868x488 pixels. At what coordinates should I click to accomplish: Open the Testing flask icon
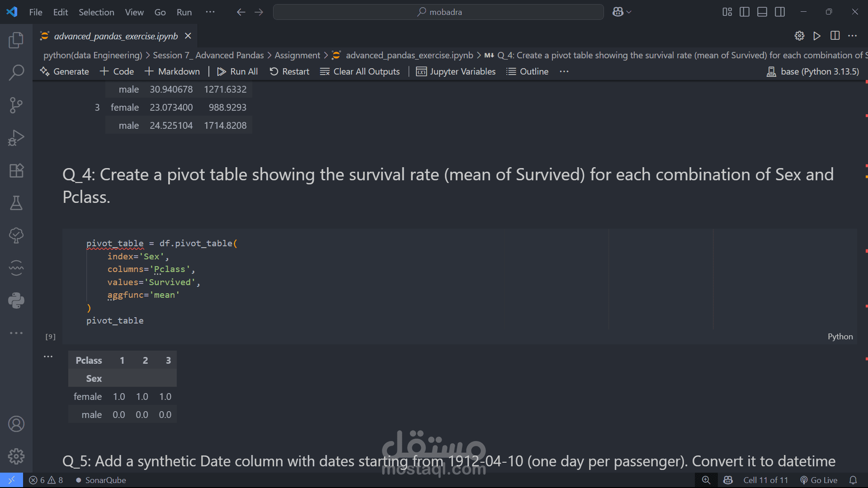(x=16, y=203)
